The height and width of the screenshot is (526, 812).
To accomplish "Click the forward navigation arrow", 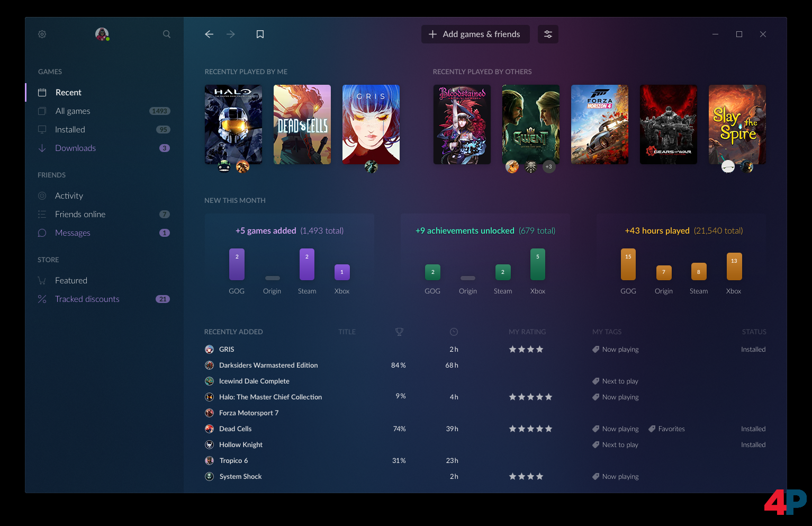I will 231,34.
